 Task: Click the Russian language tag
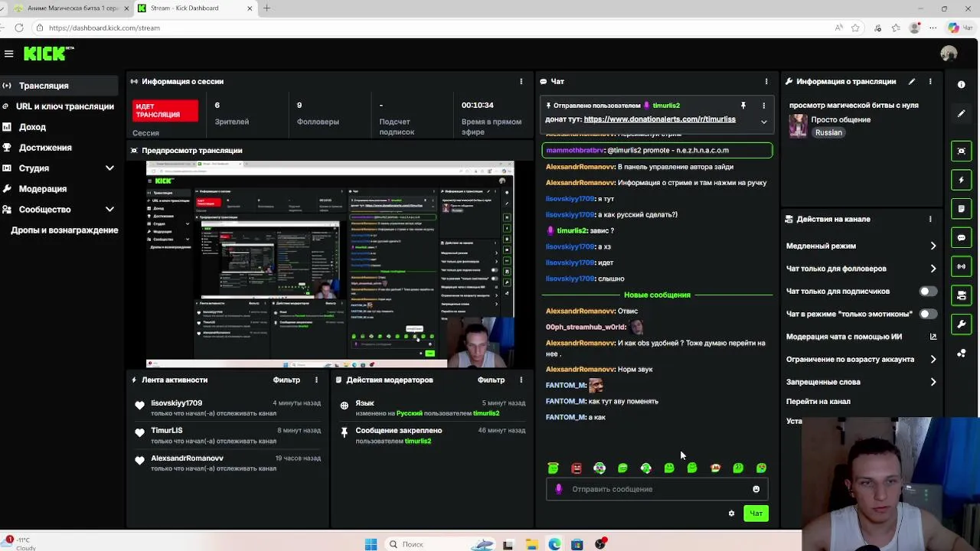coord(828,132)
